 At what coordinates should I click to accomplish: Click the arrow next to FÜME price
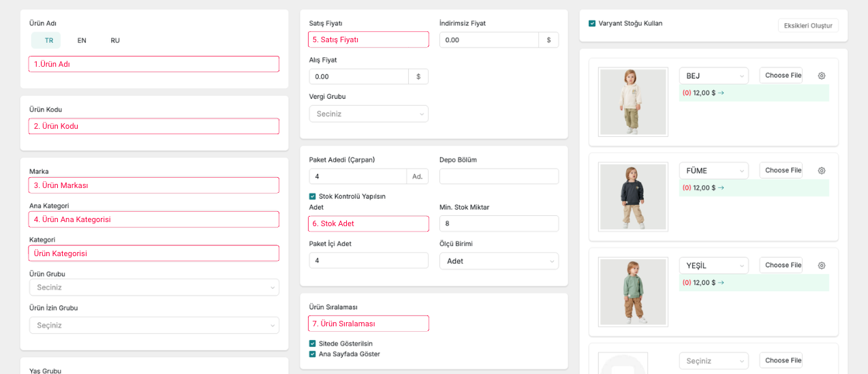point(721,188)
